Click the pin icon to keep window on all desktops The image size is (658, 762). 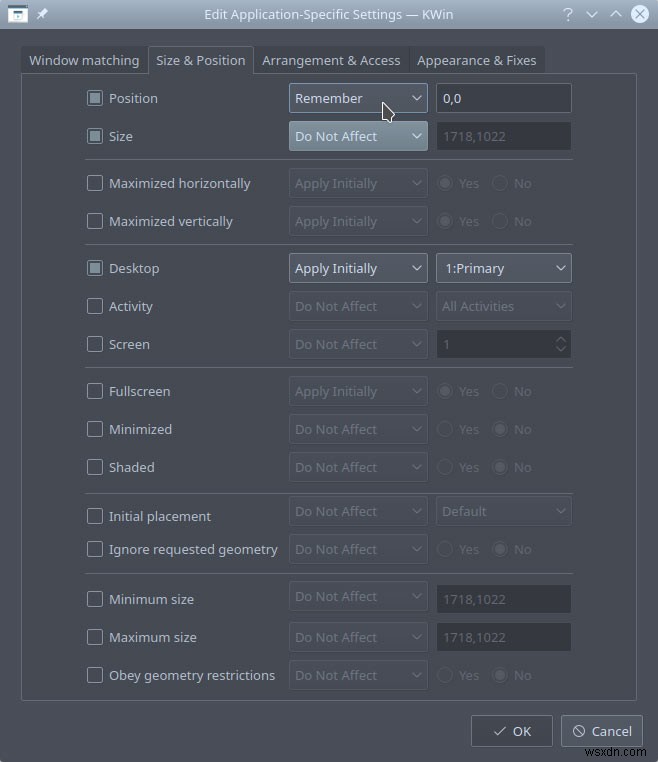point(43,14)
